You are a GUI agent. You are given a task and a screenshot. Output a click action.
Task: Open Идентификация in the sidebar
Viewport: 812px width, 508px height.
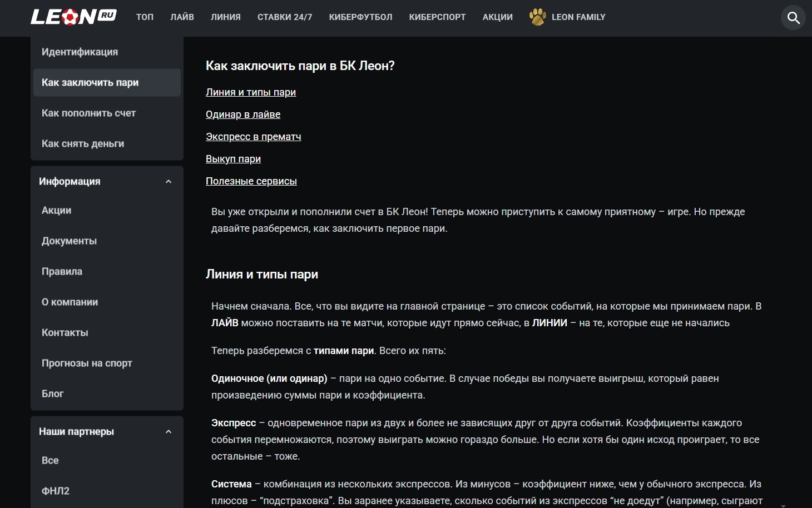(107, 52)
